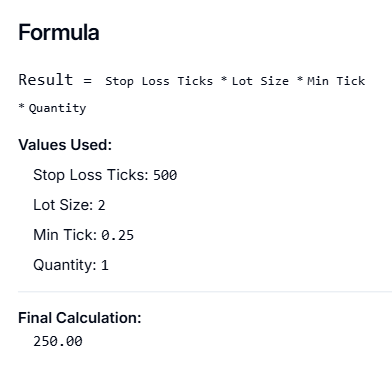Click the Stop Loss Ticks formula term

(159, 81)
